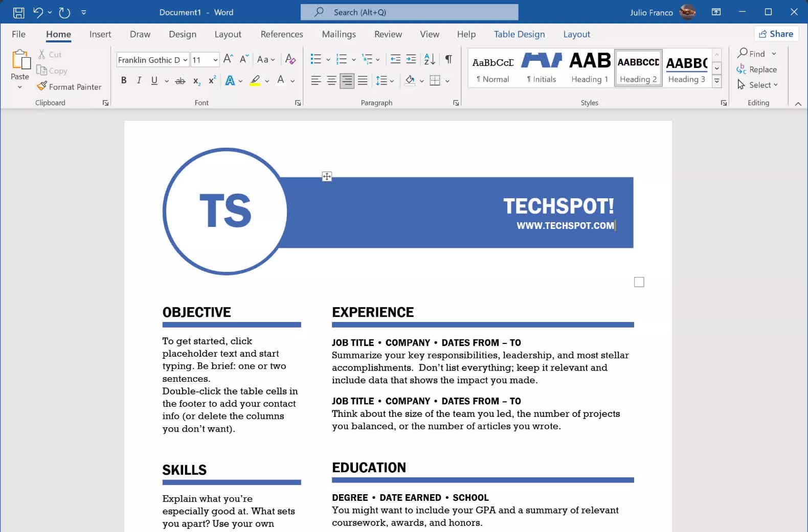Open Line and Paragraph Spacing menu
The height and width of the screenshot is (532, 808).
point(385,80)
